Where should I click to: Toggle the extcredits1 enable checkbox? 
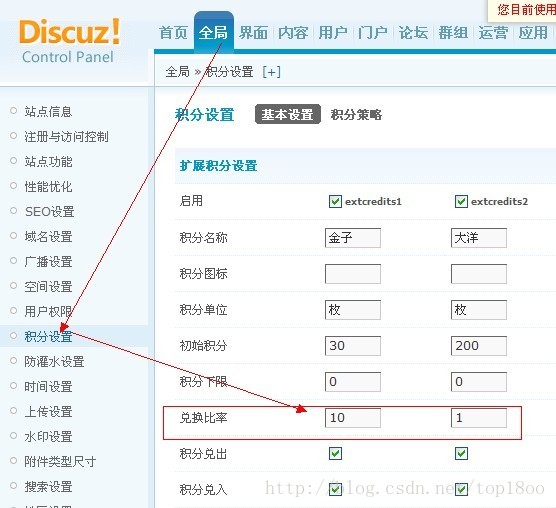[335, 201]
